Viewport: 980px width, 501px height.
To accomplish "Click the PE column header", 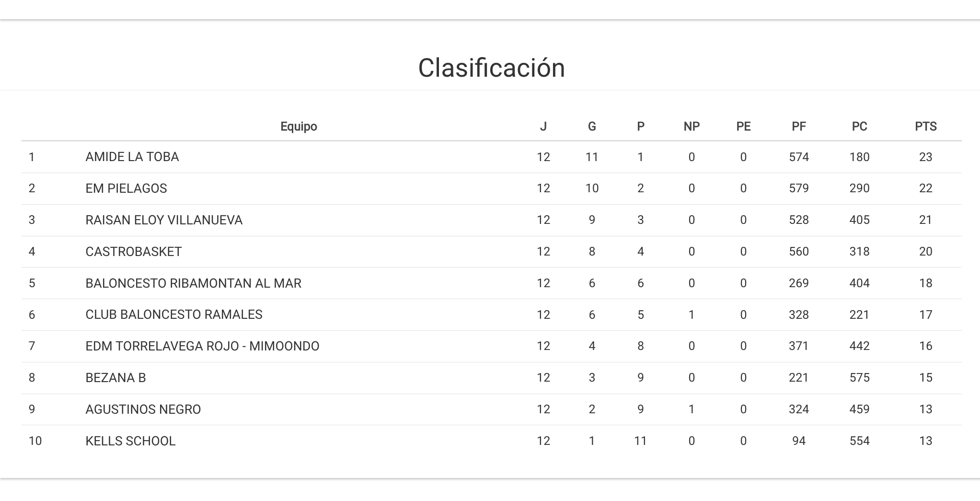I will pos(743,127).
